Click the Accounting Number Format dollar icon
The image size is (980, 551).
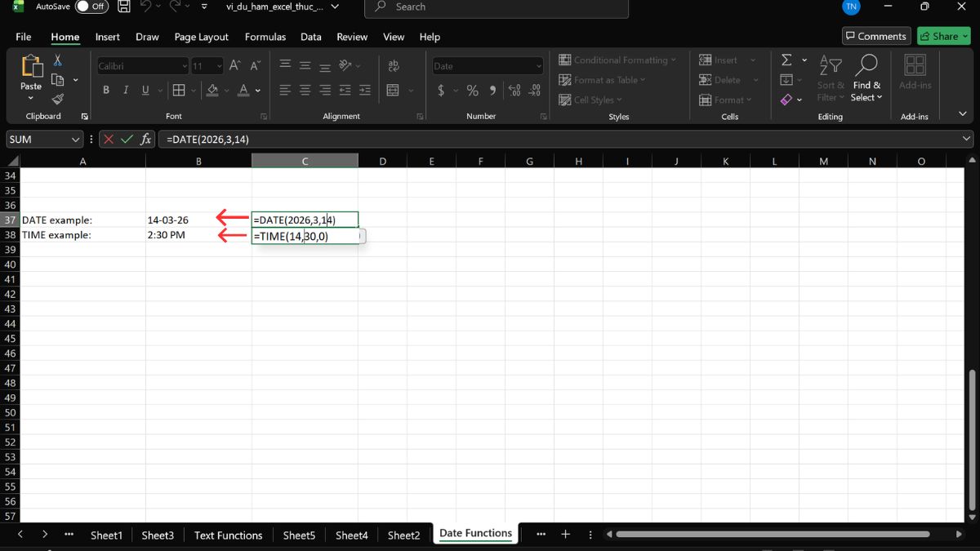[441, 91]
